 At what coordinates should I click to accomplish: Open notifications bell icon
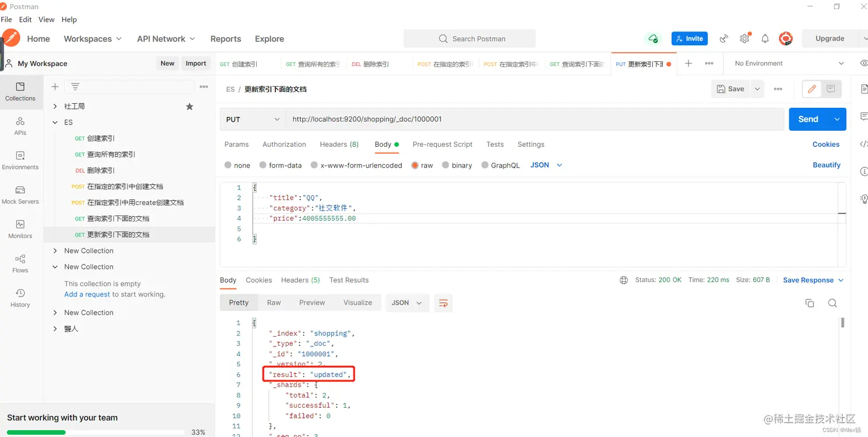coord(765,38)
